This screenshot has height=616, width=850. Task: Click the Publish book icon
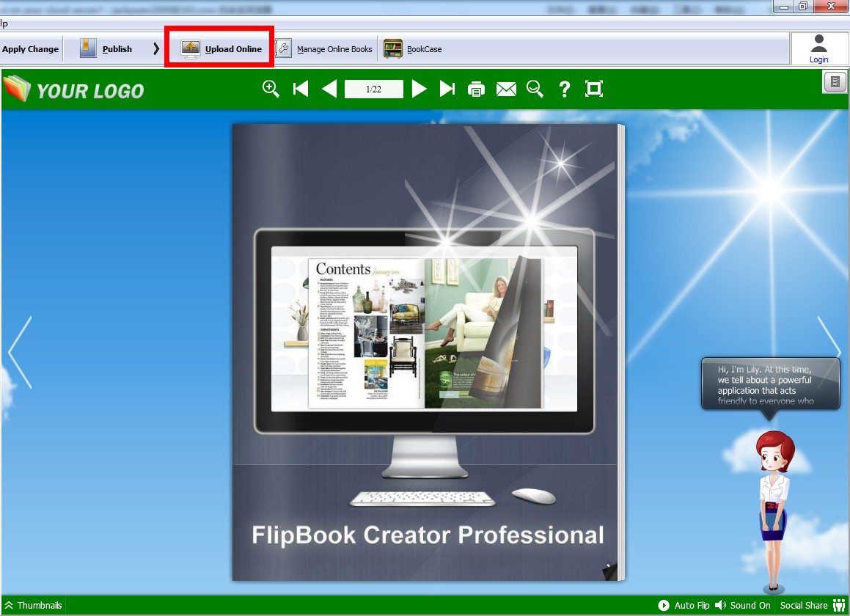click(88, 48)
